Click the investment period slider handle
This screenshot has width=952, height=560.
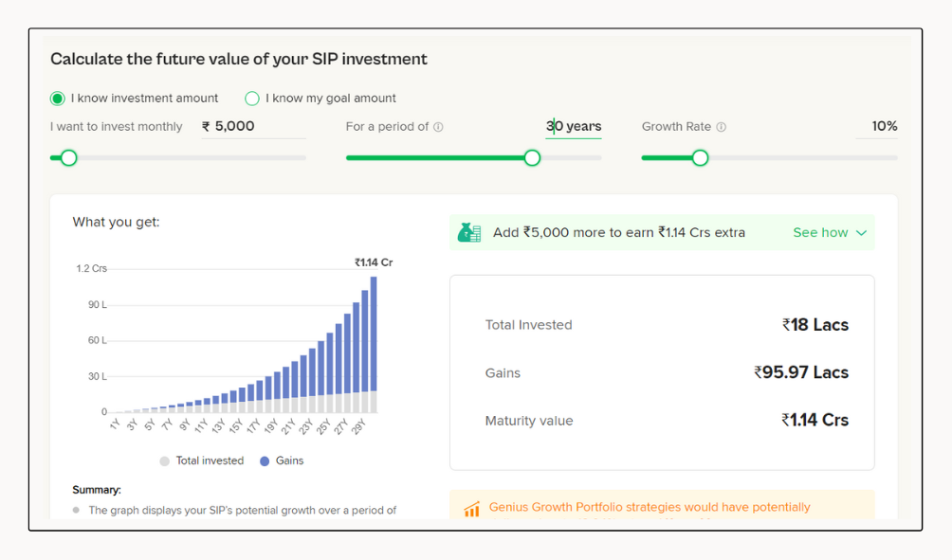pyautogui.click(x=532, y=157)
